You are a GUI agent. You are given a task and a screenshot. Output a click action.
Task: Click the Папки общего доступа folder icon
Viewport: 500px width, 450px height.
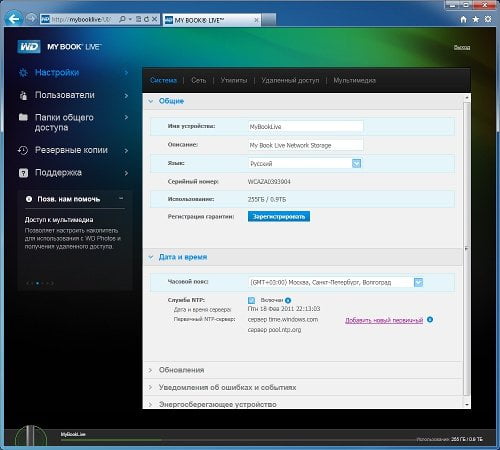[x=23, y=117]
